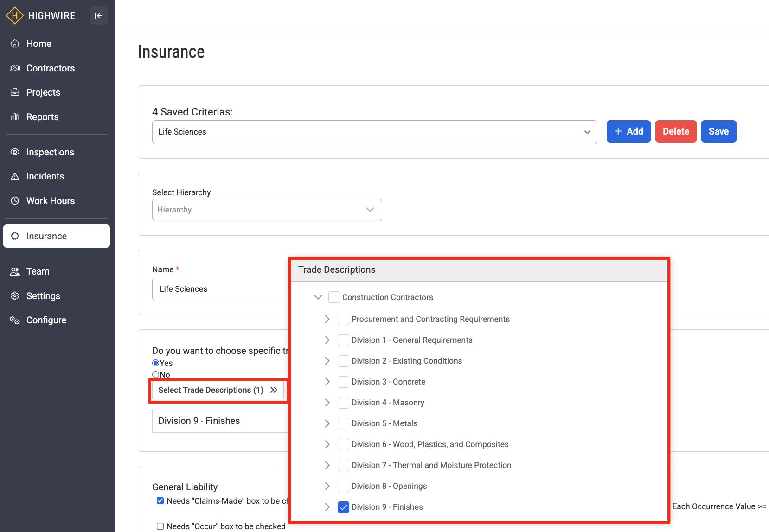Viewport: 769px width, 532px height.
Task: Click the Home house icon
Action: (x=15, y=44)
